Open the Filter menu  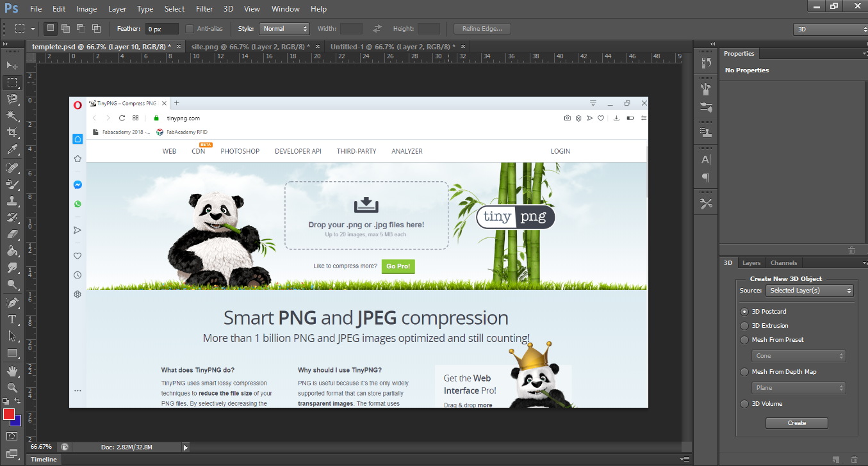204,9
